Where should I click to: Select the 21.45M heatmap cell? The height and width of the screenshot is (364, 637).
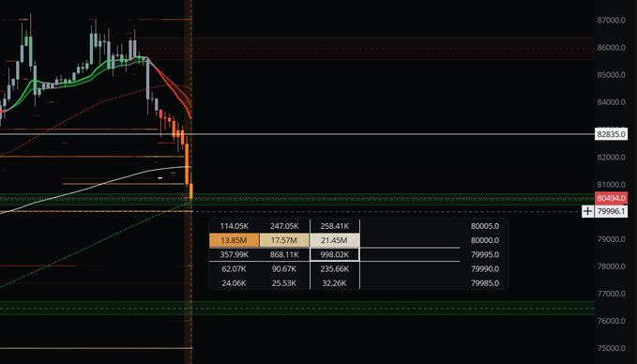[x=334, y=240]
